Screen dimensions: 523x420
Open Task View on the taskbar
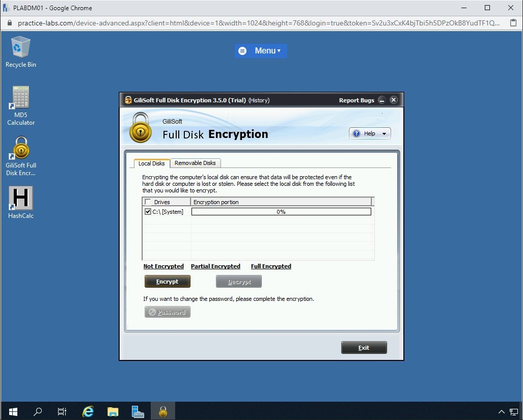tap(62, 411)
